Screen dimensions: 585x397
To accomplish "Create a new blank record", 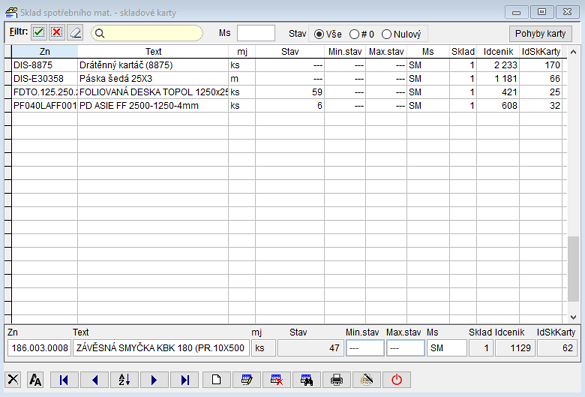I will [x=216, y=380].
